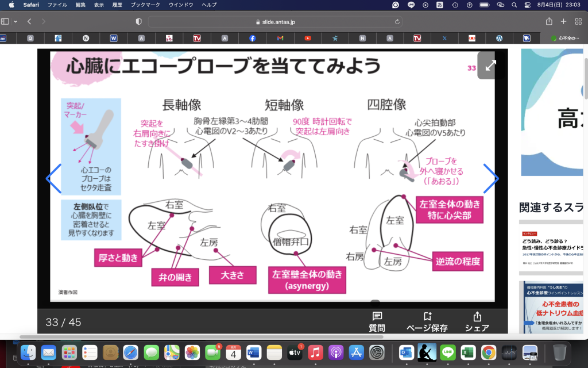Go to previous slide with left arrow
This screenshot has height=368, width=588.
53,178
